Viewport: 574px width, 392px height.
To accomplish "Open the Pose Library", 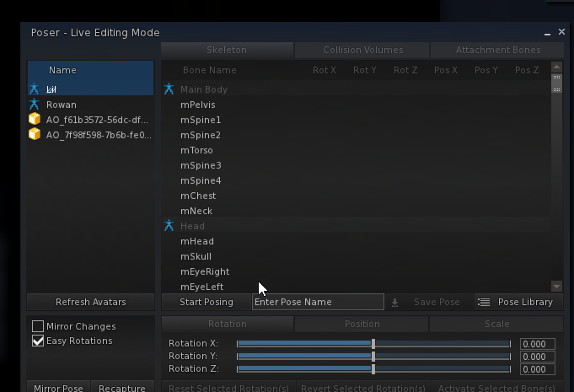I will tap(518, 302).
